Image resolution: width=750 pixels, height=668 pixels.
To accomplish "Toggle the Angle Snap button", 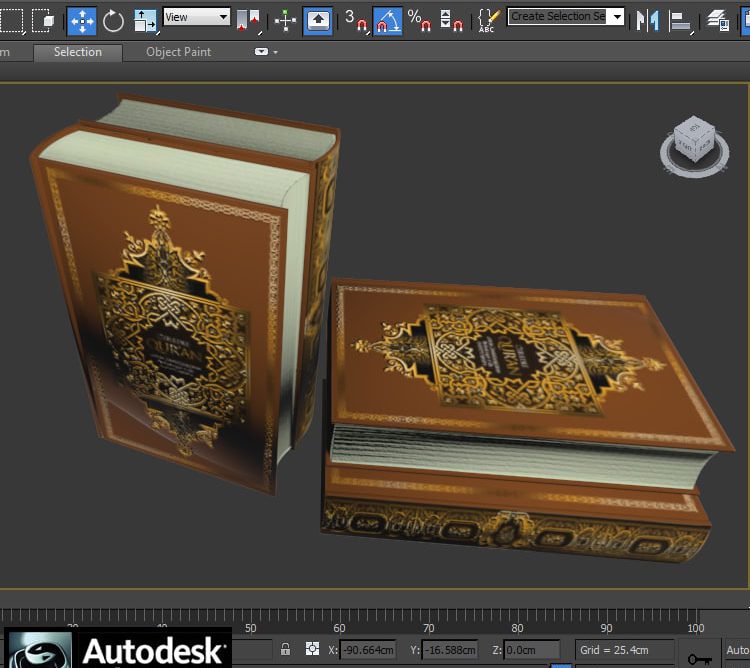I will (x=387, y=20).
